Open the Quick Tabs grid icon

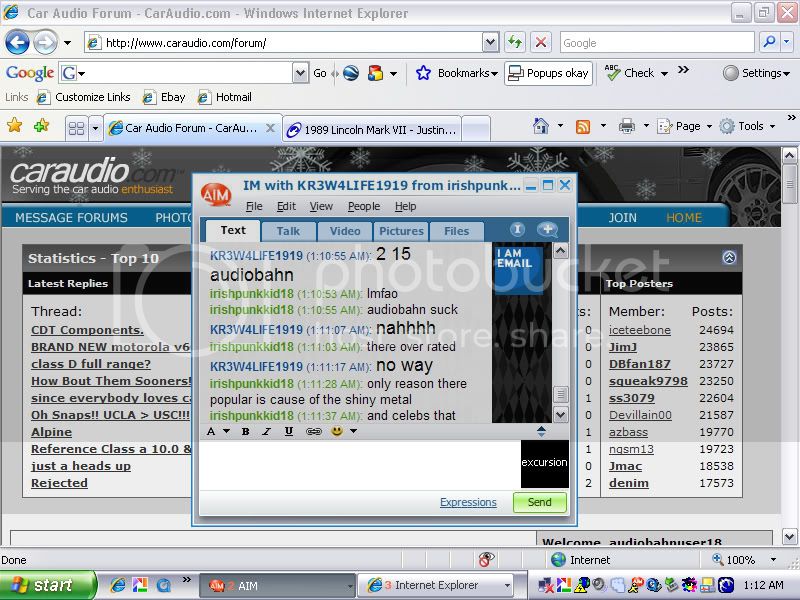(76, 128)
